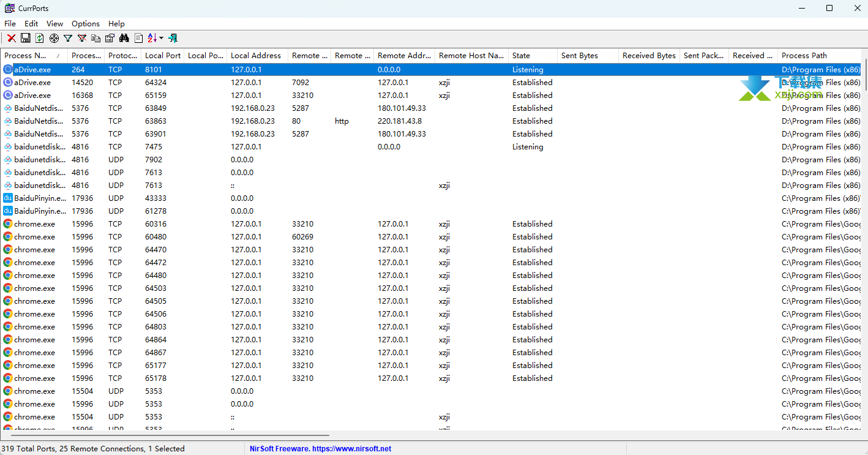Refresh the ports list

[x=40, y=38]
